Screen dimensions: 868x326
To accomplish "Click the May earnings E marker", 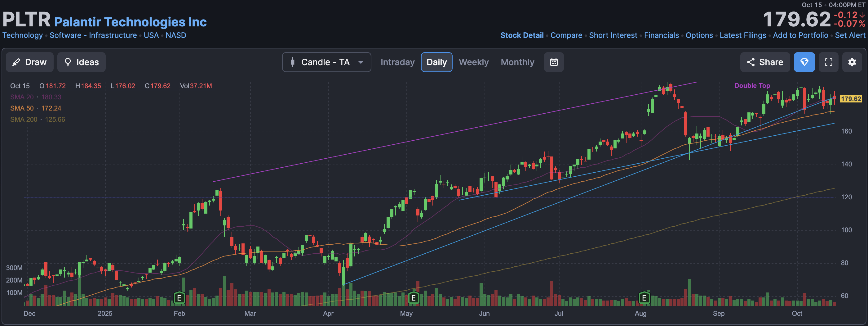I will (414, 298).
